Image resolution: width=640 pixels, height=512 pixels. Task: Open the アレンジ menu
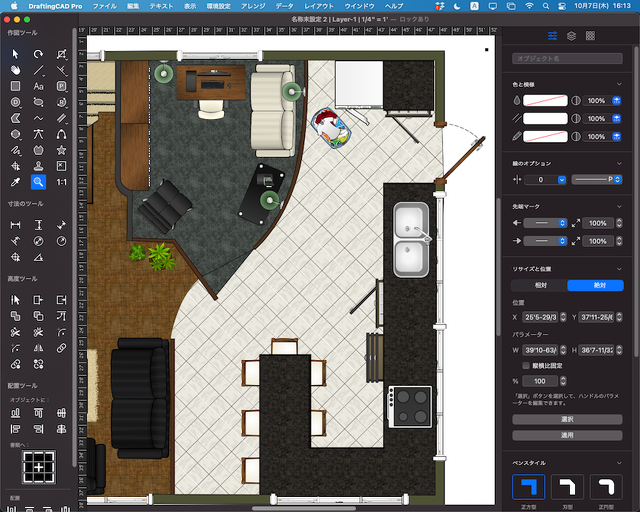click(253, 6)
